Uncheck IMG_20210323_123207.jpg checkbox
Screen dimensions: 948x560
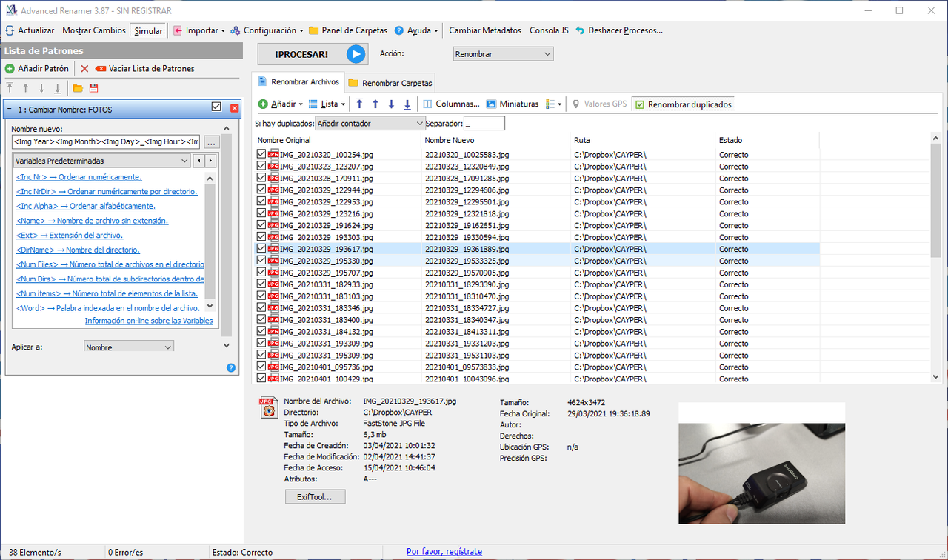click(x=261, y=166)
